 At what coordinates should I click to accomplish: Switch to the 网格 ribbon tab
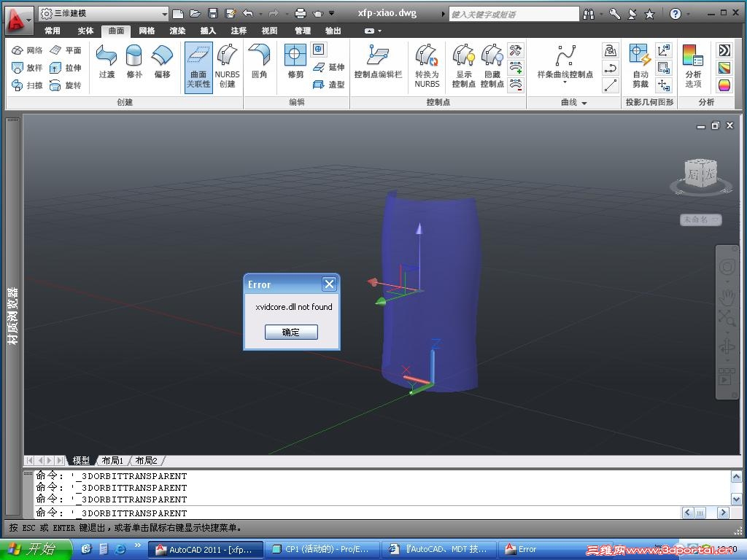(x=147, y=31)
